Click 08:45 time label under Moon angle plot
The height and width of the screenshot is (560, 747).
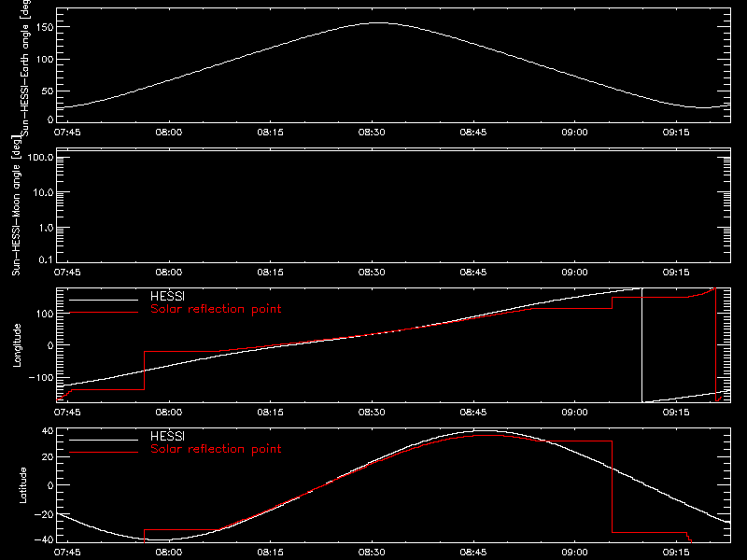473,273
